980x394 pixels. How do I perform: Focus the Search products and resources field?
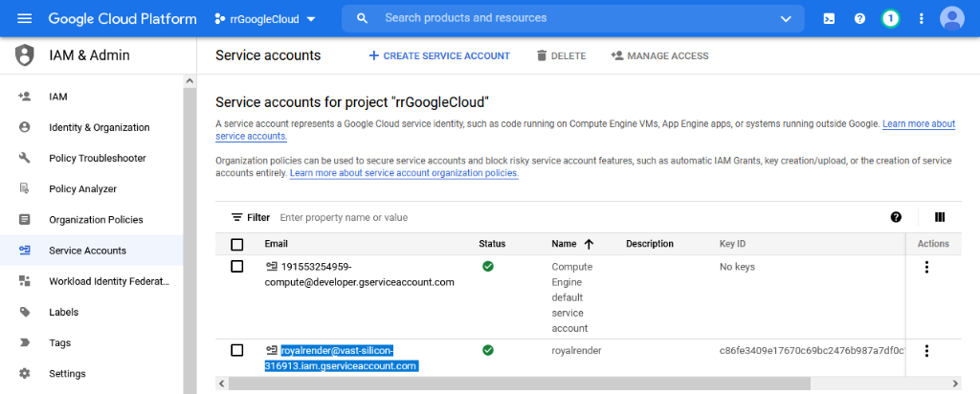573,18
